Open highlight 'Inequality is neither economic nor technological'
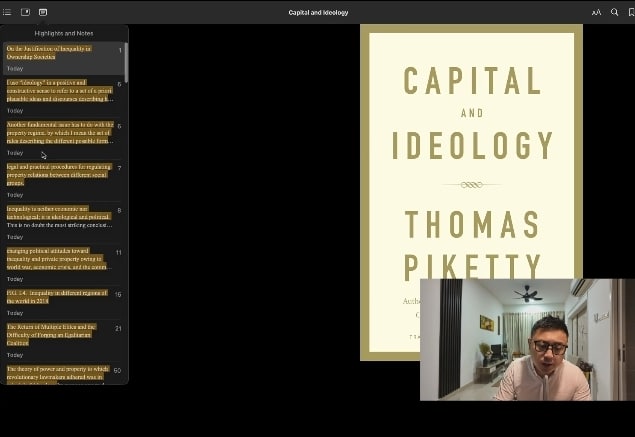This screenshot has height=437, width=635. (64, 223)
